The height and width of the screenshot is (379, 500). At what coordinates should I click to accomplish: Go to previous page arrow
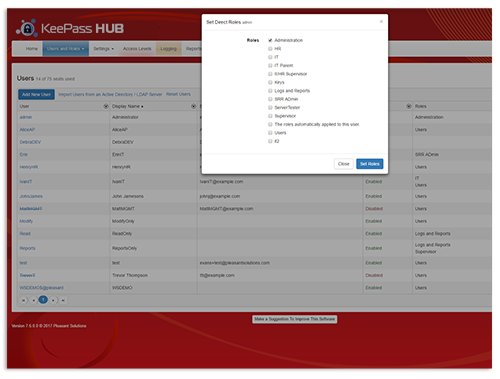coord(33,300)
